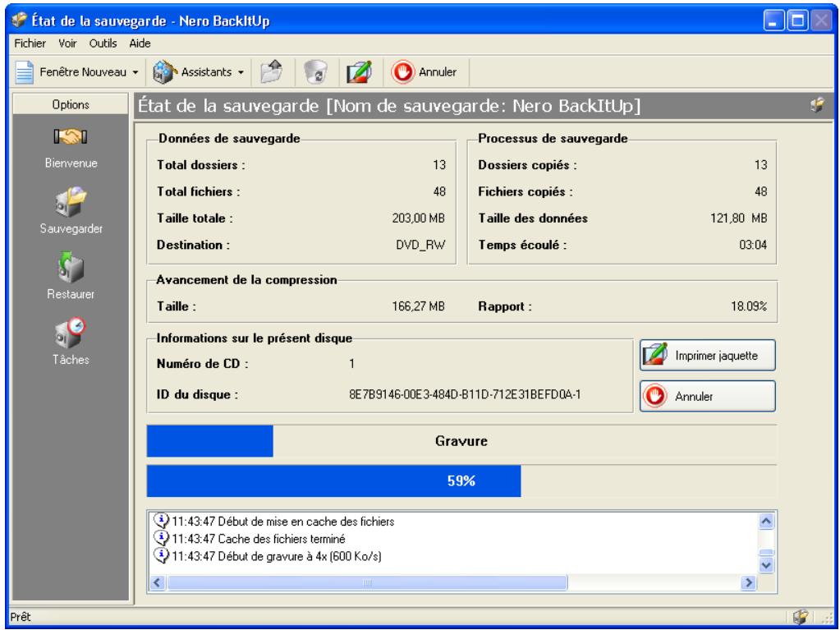Screen dimensions: 840x630
Task: Open the Fichier menu
Action: (x=30, y=44)
